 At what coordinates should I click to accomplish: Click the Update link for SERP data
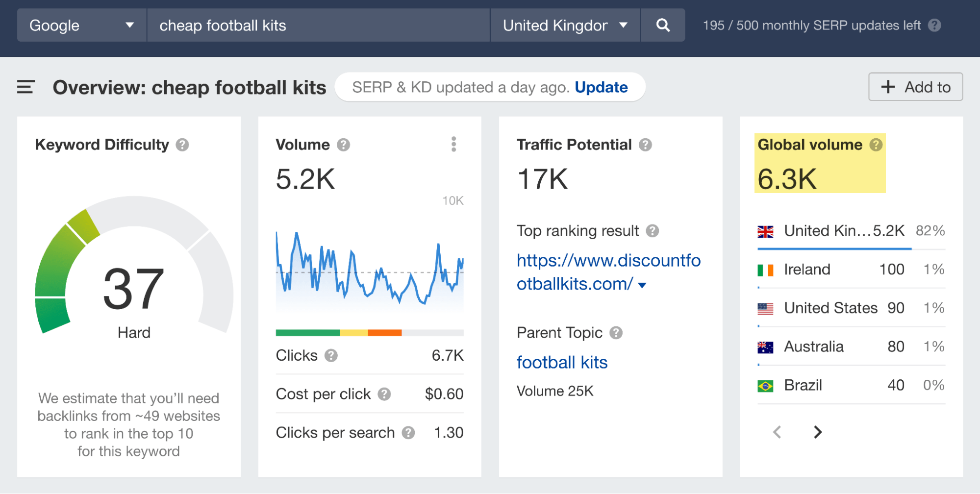pyautogui.click(x=602, y=87)
